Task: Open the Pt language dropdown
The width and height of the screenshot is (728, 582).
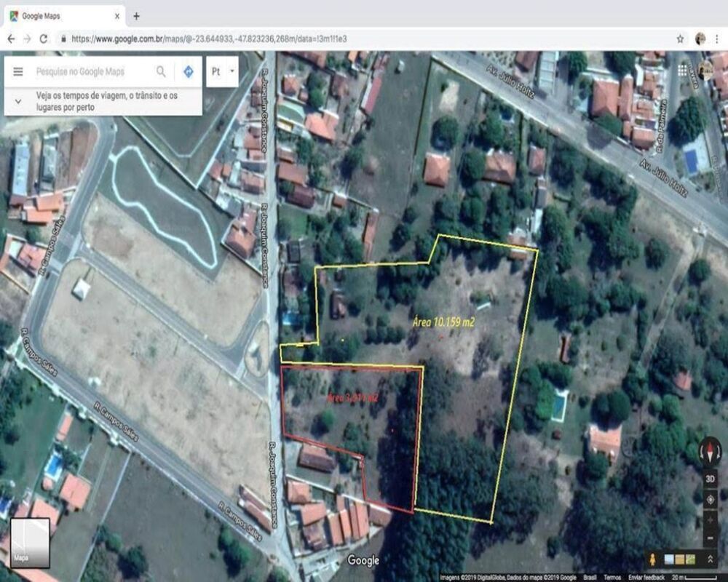Action: pyautogui.click(x=219, y=71)
